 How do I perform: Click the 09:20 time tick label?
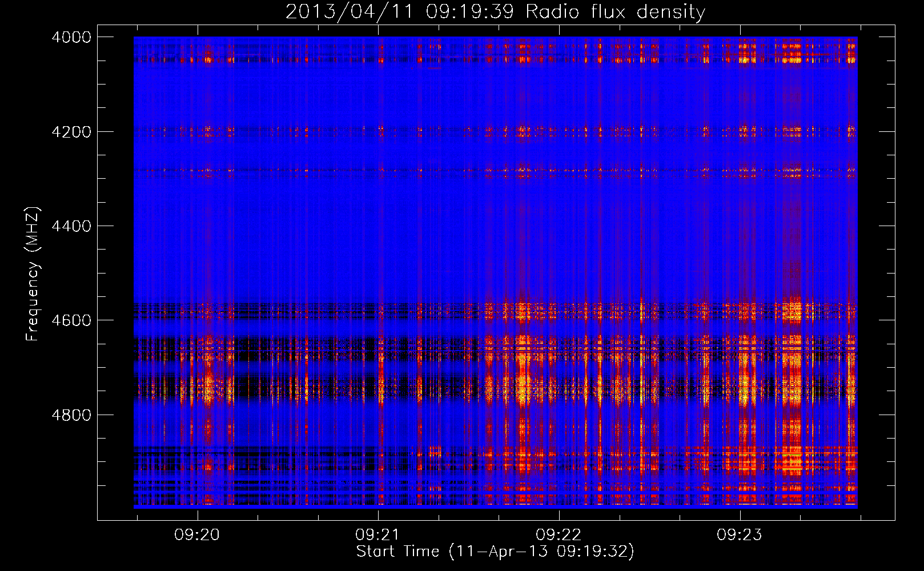[197, 535]
